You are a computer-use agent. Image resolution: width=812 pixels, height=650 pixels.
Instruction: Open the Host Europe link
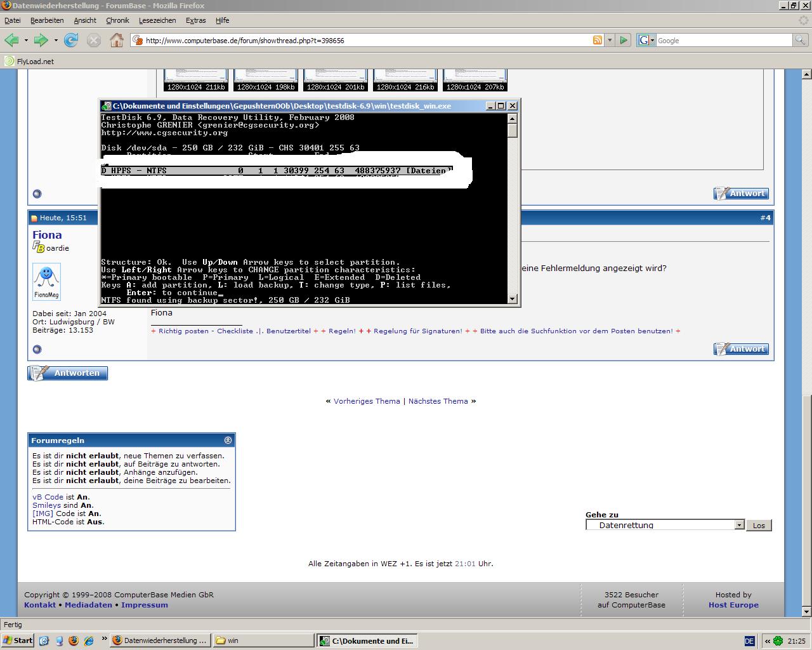tap(733, 605)
